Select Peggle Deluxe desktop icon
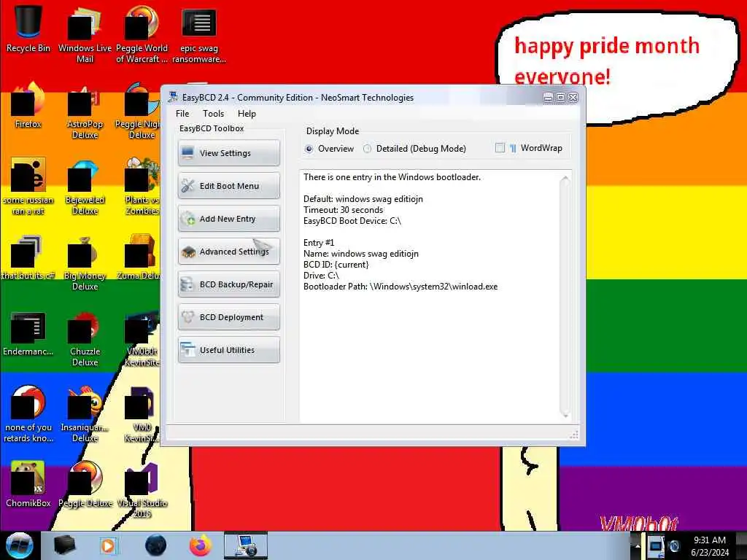 (85, 484)
